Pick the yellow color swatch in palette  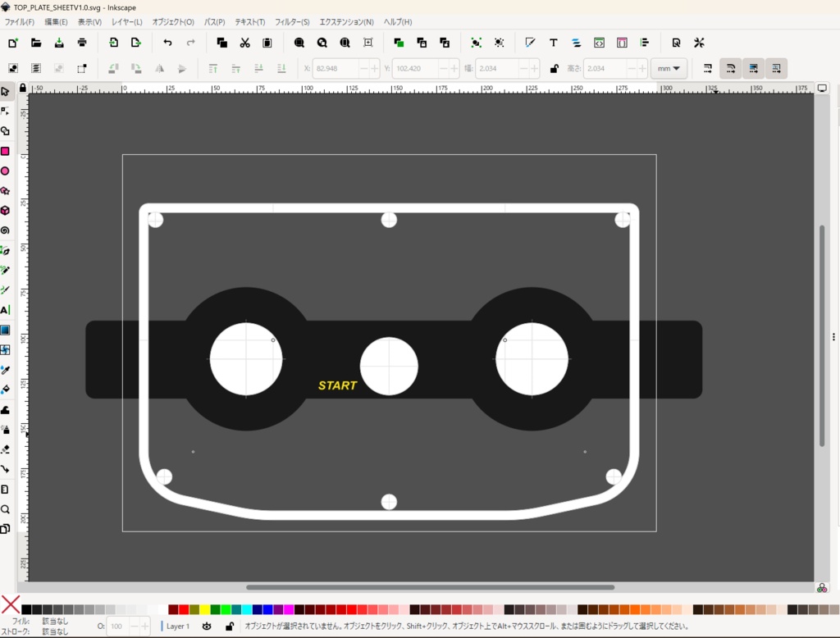[x=204, y=609]
